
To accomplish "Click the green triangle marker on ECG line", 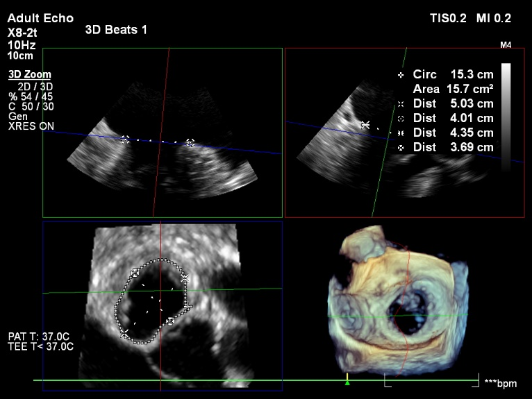I will (348, 382).
